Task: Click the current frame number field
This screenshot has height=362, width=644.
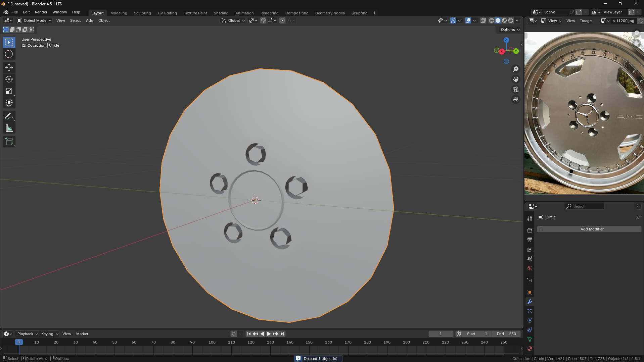Action: pos(441,334)
